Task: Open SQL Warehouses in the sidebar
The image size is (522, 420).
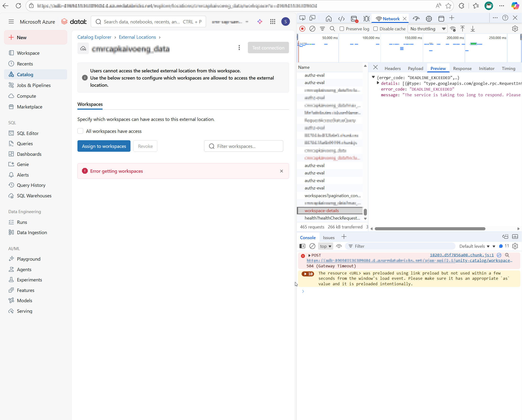Action: tap(34, 196)
